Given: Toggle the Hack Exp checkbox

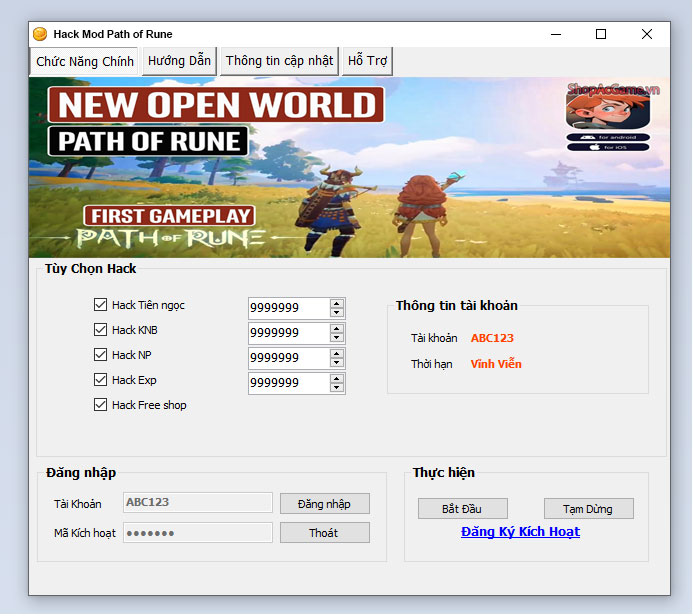Looking at the screenshot, I should click(100, 380).
